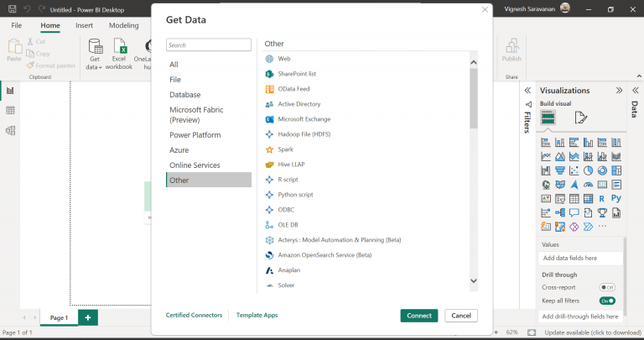Open the Report view icon in left sidebar

click(11, 91)
